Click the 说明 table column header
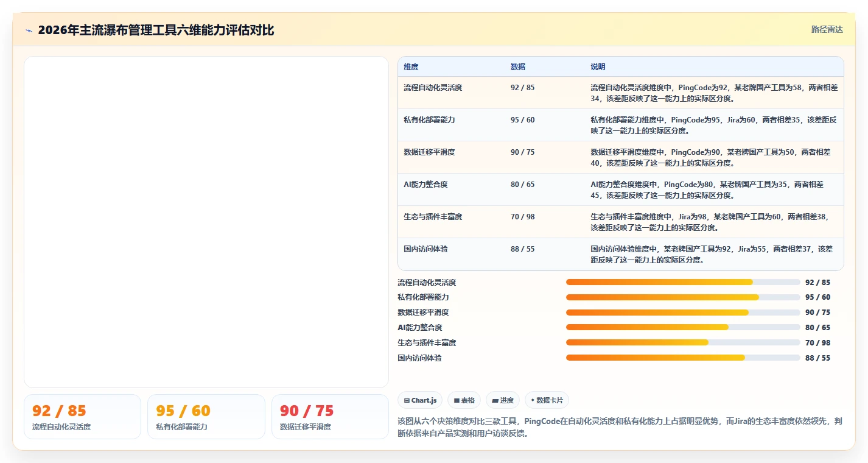Image resolution: width=868 pixels, height=463 pixels. pos(598,67)
